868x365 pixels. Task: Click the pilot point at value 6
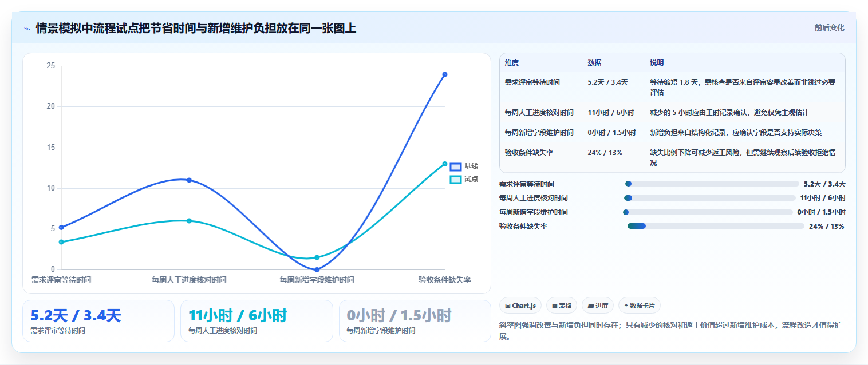click(x=189, y=221)
